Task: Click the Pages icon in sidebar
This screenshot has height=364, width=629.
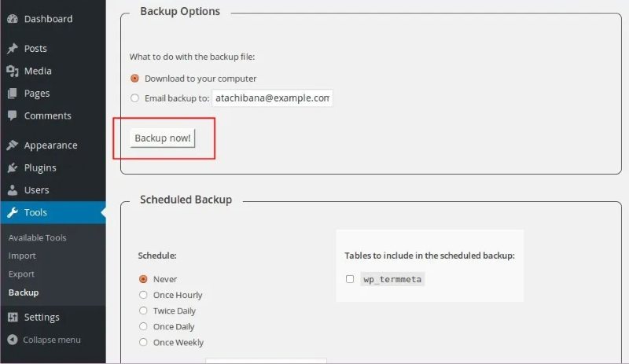Action: 13,94
